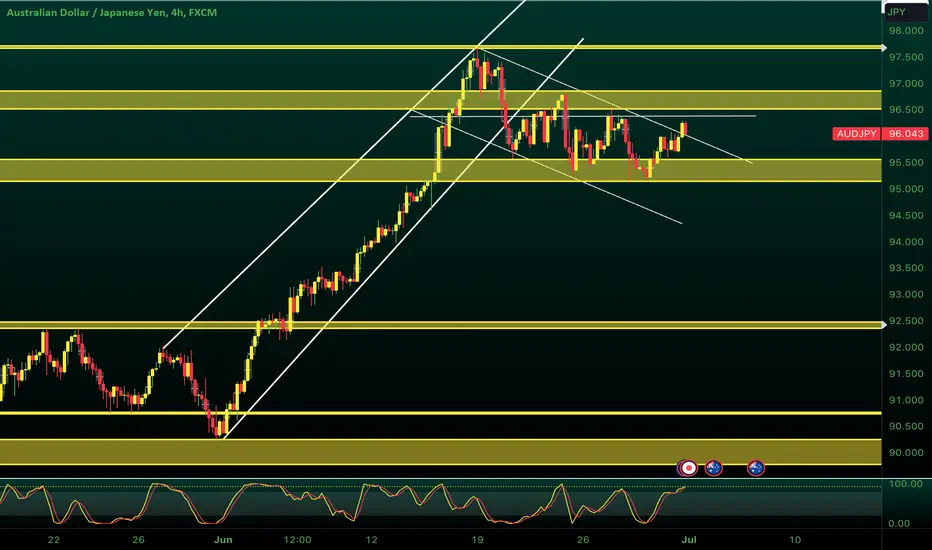Select the yellow zone near 90.000
This screenshot has height=550, width=932.
click(x=440, y=452)
